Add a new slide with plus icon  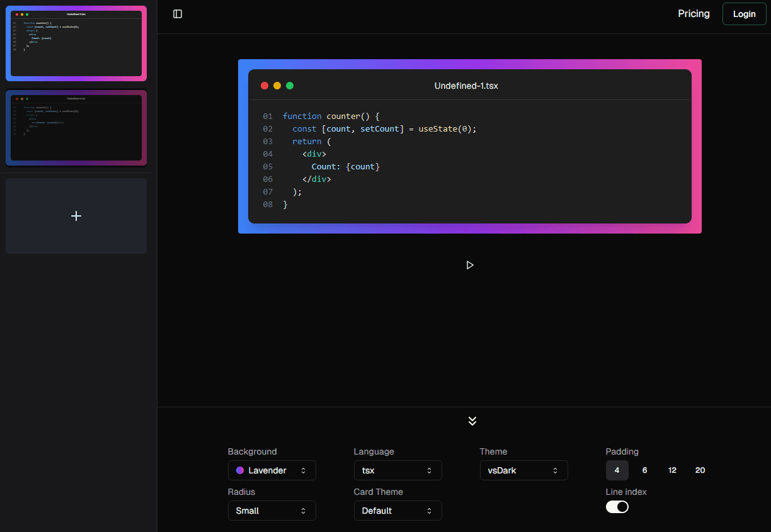[76, 216]
